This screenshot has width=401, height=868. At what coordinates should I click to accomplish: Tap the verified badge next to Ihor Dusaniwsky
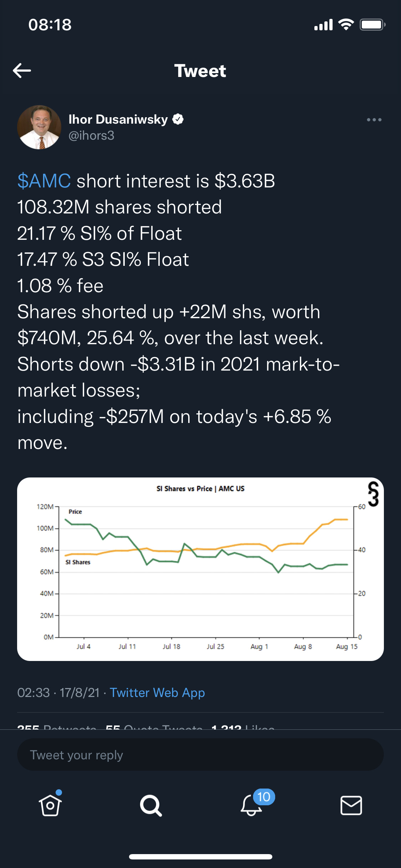(x=178, y=119)
